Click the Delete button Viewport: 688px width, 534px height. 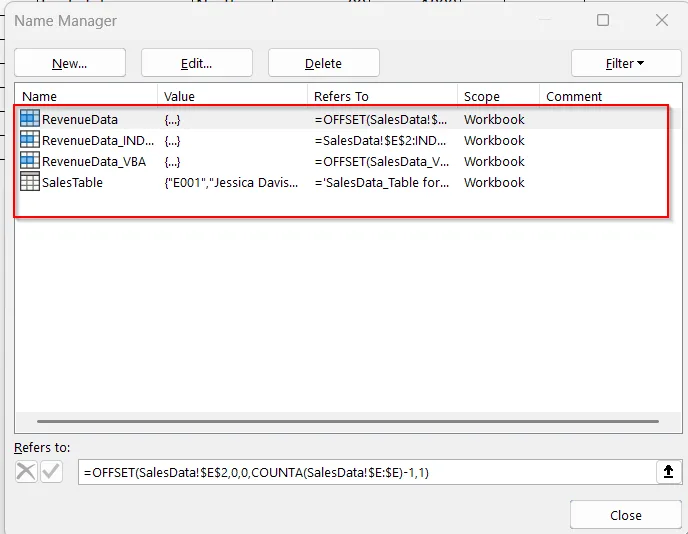tap(323, 63)
